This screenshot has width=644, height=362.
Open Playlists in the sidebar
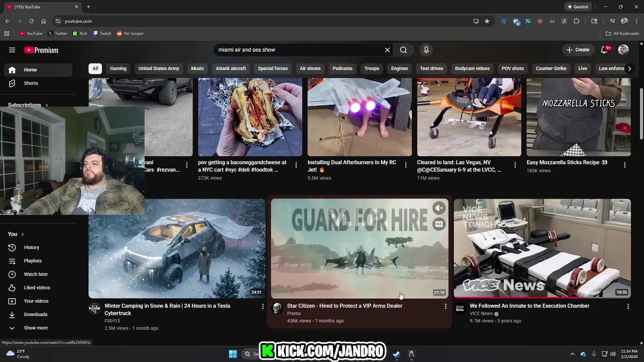tap(38, 261)
